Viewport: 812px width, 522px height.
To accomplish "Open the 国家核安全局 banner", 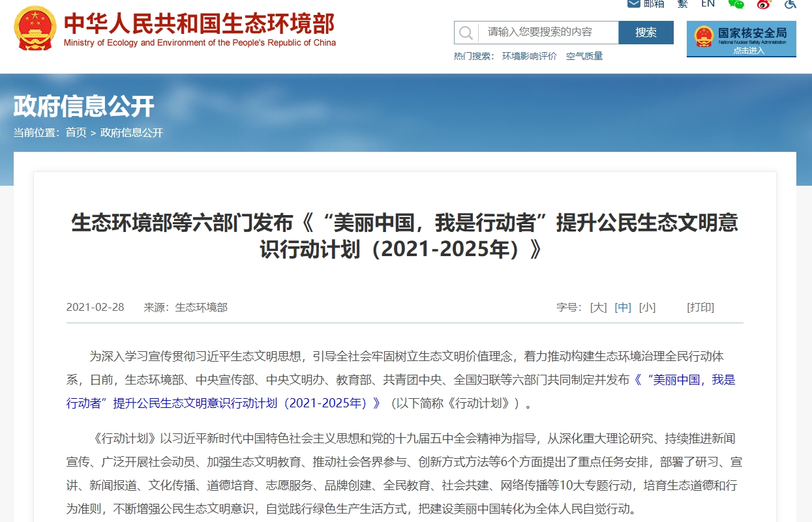I will pyautogui.click(x=741, y=39).
